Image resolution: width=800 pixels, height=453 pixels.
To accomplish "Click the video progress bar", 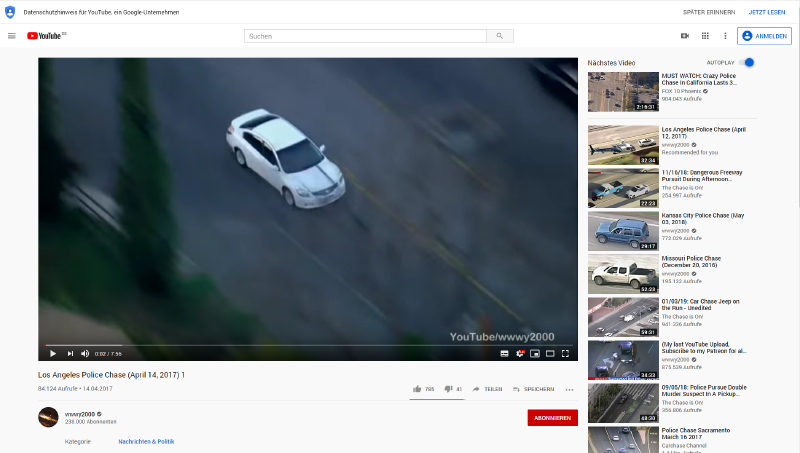I will pos(310,345).
